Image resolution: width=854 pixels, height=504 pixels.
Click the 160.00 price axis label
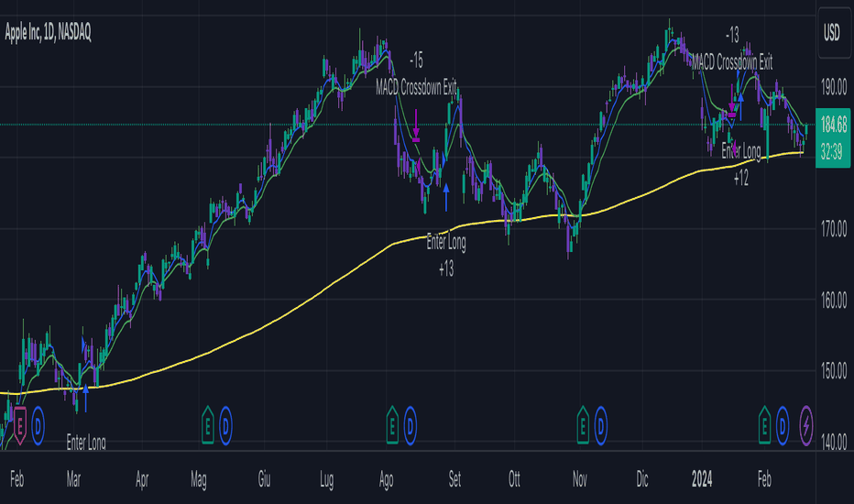tap(834, 301)
